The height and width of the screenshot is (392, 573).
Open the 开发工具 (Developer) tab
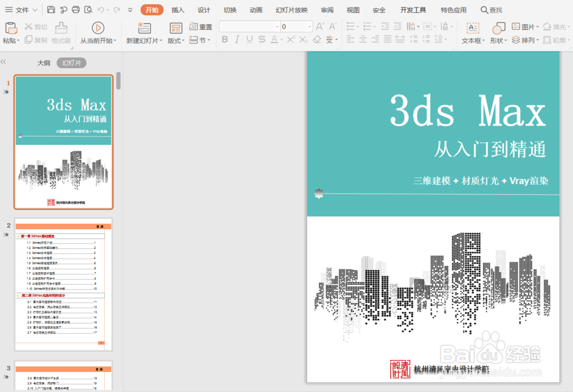click(x=413, y=10)
